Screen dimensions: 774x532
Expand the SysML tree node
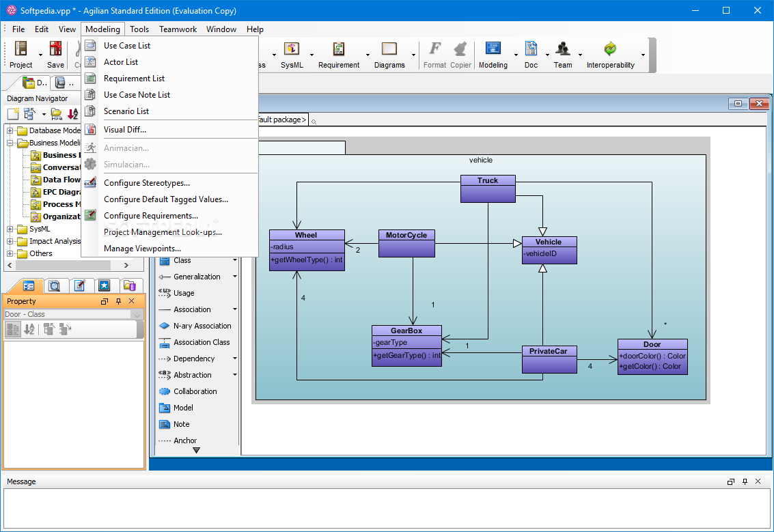(x=10, y=229)
